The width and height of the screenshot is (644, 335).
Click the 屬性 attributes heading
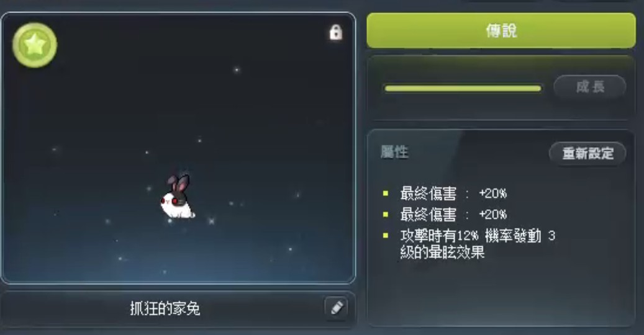(x=394, y=152)
